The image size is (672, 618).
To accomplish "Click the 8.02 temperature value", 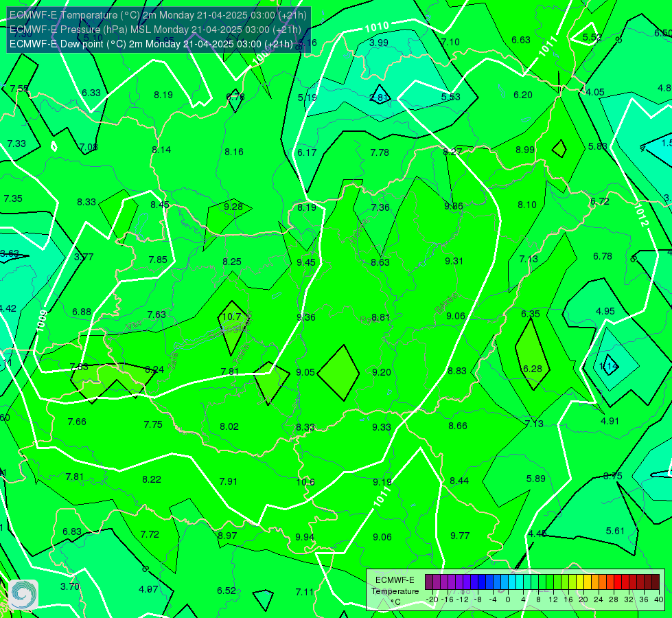I will [x=229, y=426].
